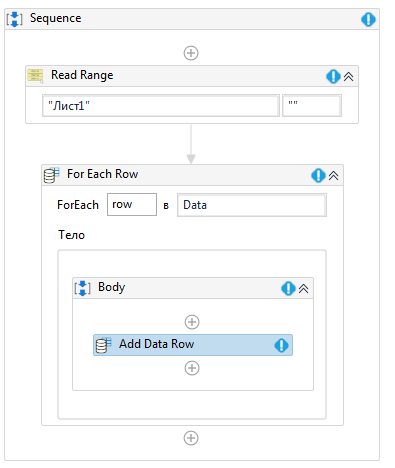The height and width of the screenshot is (468, 395).
Task: Add activity above Add Data Row
Action: pyautogui.click(x=192, y=322)
